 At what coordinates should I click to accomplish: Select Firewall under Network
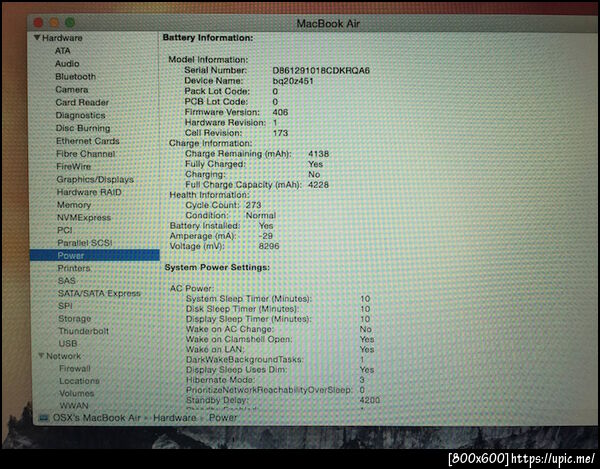tap(75, 368)
